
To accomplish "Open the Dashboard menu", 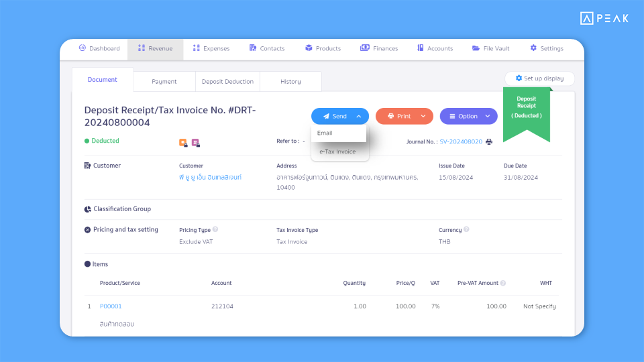I will [99, 48].
